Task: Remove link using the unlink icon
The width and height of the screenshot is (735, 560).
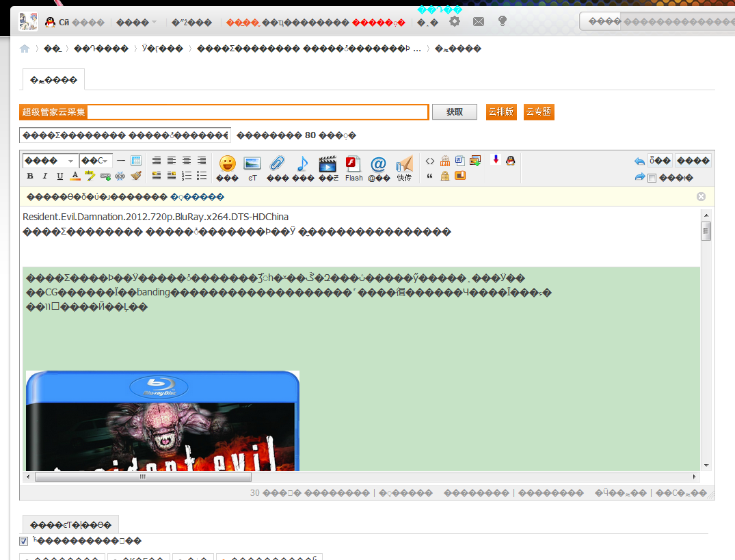Action: coord(120,176)
